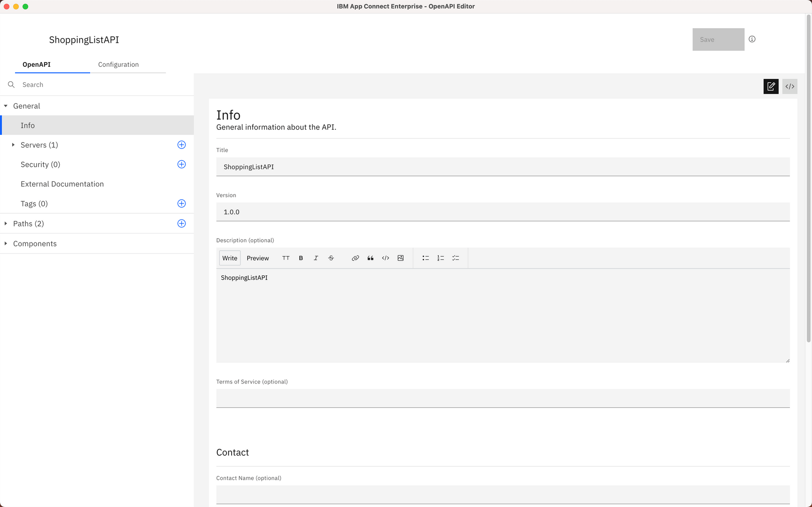Click the description text area resize handle

point(788,360)
